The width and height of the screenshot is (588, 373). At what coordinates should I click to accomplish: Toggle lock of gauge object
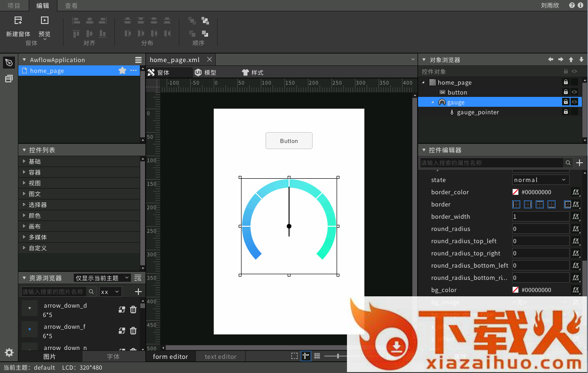[x=566, y=102]
